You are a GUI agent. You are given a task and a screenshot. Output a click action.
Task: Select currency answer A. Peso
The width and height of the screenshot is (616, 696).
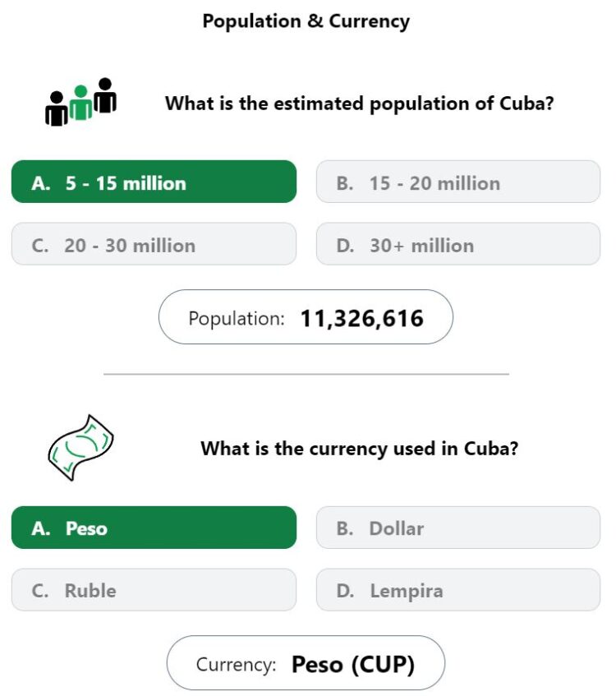point(154,528)
